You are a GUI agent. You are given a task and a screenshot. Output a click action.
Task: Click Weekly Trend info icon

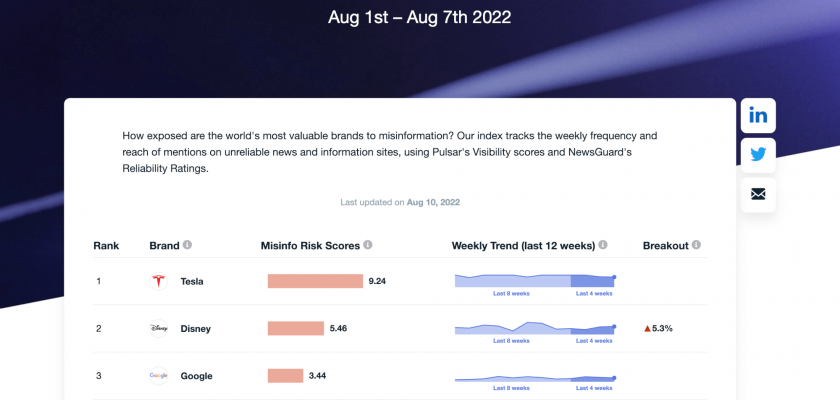[603, 245]
